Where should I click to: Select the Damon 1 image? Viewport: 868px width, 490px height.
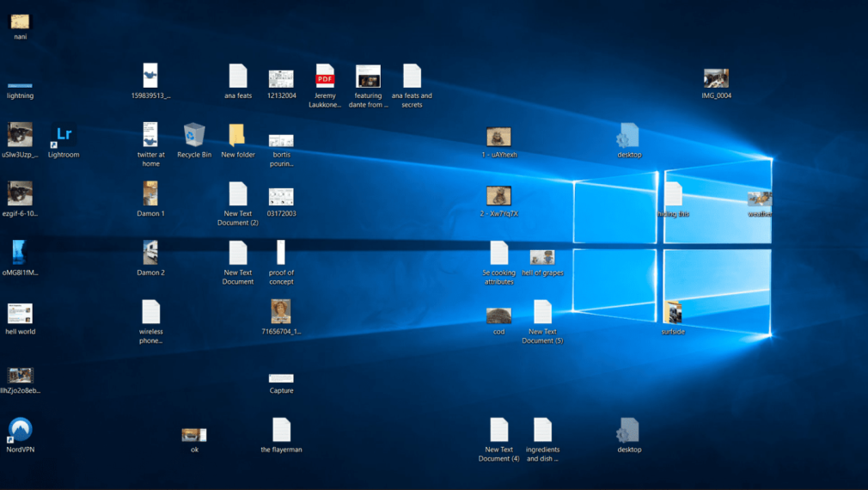coord(150,199)
